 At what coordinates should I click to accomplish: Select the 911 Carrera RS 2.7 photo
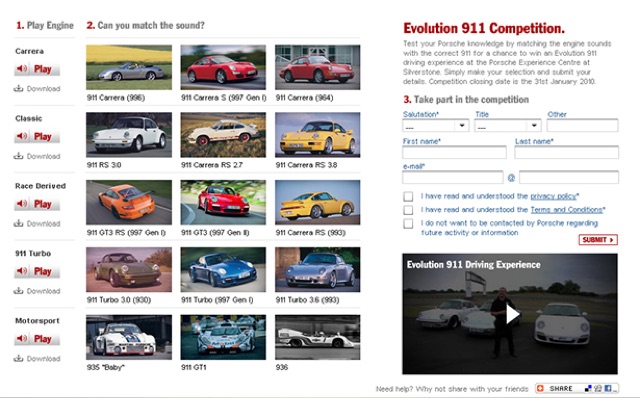click(x=223, y=135)
